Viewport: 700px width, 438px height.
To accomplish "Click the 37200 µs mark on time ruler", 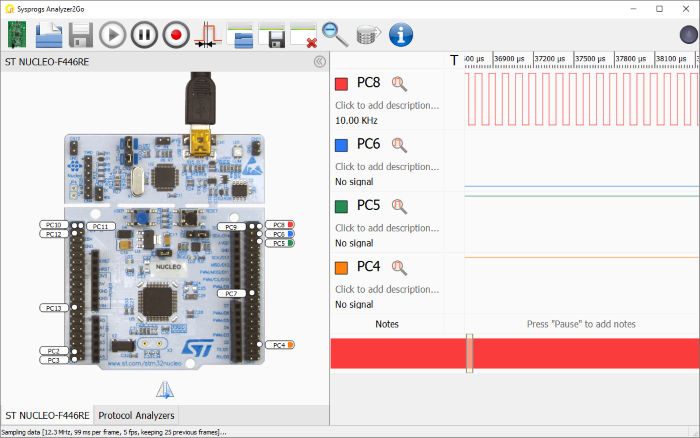I will coord(550,58).
